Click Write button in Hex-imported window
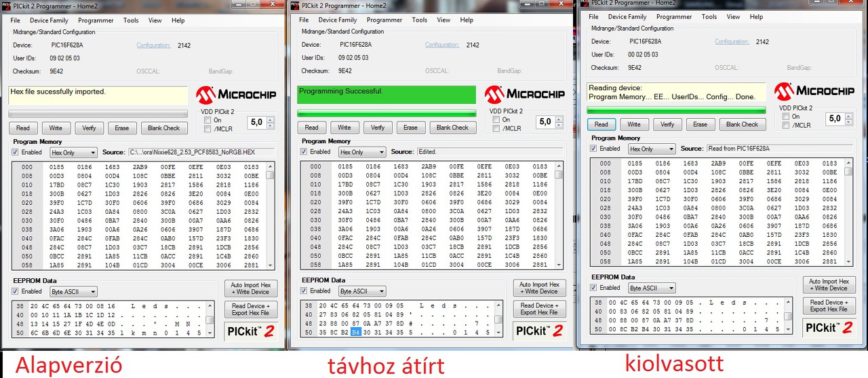868x378 pixels. 56,128
